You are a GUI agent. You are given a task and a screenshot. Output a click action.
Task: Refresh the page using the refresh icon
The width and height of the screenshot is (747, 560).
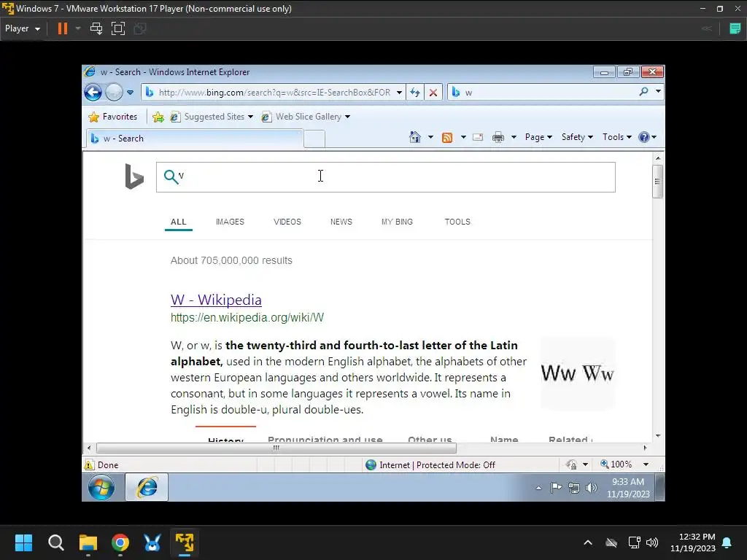click(415, 93)
